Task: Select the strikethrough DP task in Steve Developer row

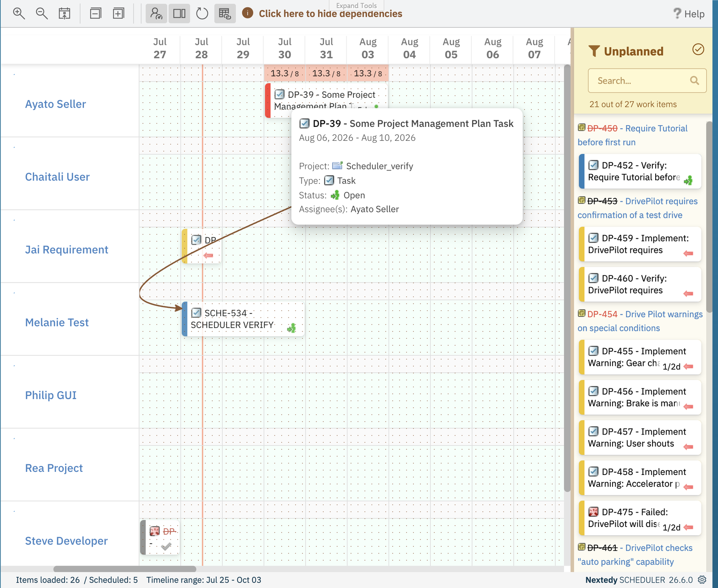Action: [160, 537]
